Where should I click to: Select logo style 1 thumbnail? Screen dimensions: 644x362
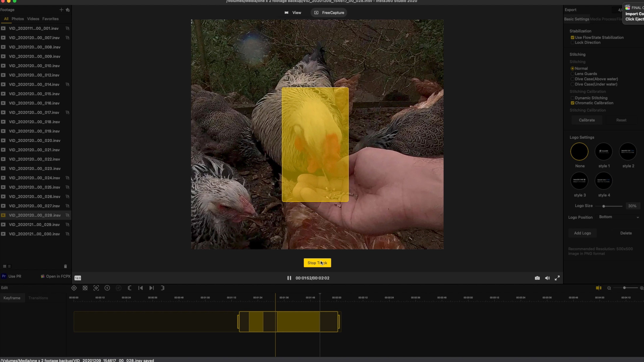coord(604,152)
